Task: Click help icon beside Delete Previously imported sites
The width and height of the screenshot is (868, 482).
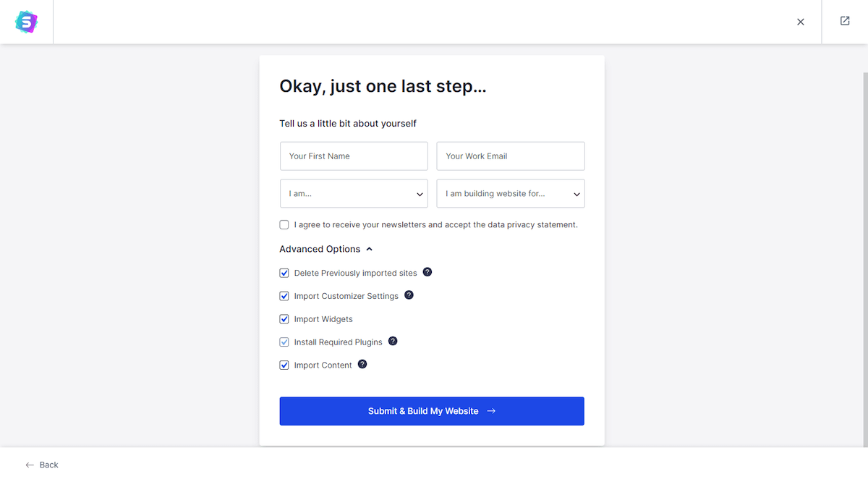Action: (x=427, y=272)
